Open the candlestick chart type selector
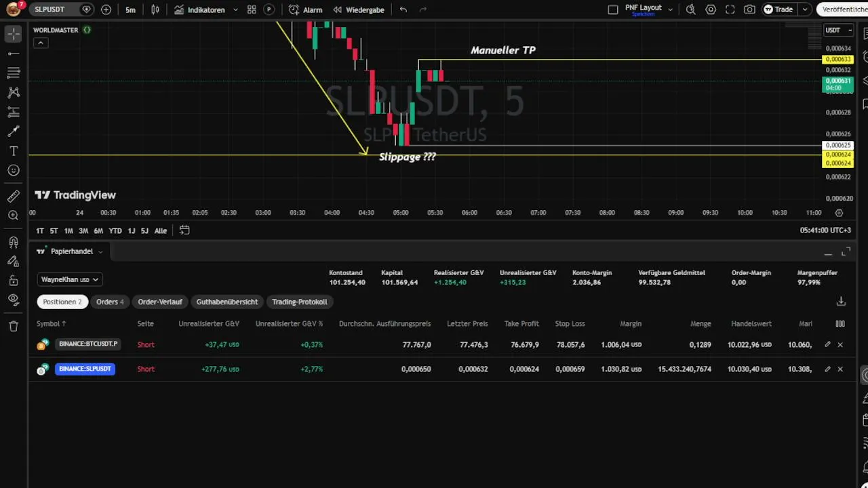Viewport: 868px width, 488px height. click(x=155, y=9)
